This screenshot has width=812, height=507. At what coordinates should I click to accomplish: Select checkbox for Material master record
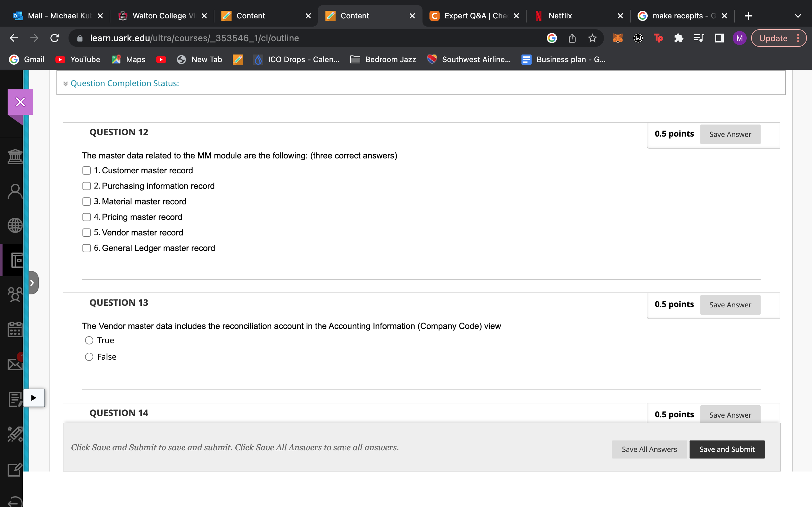tap(87, 202)
